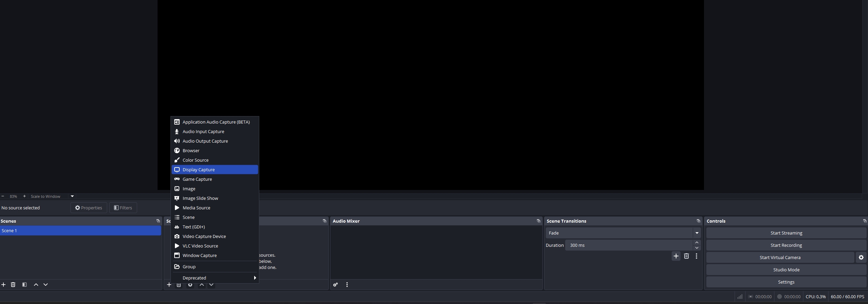Expand the Scale to Window dropdown
Image resolution: width=868 pixels, height=304 pixels.
tap(72, 196)
